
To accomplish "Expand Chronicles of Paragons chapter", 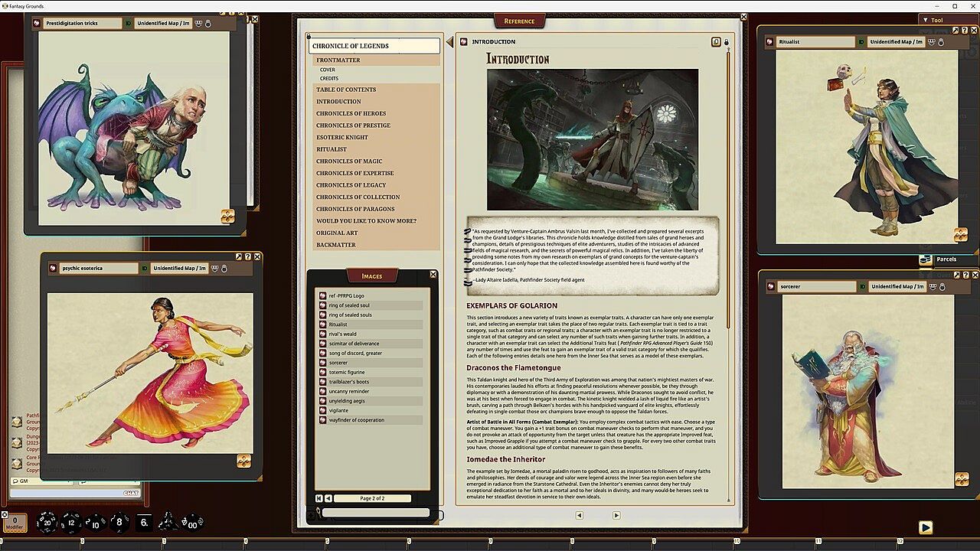I will [356, 209].
